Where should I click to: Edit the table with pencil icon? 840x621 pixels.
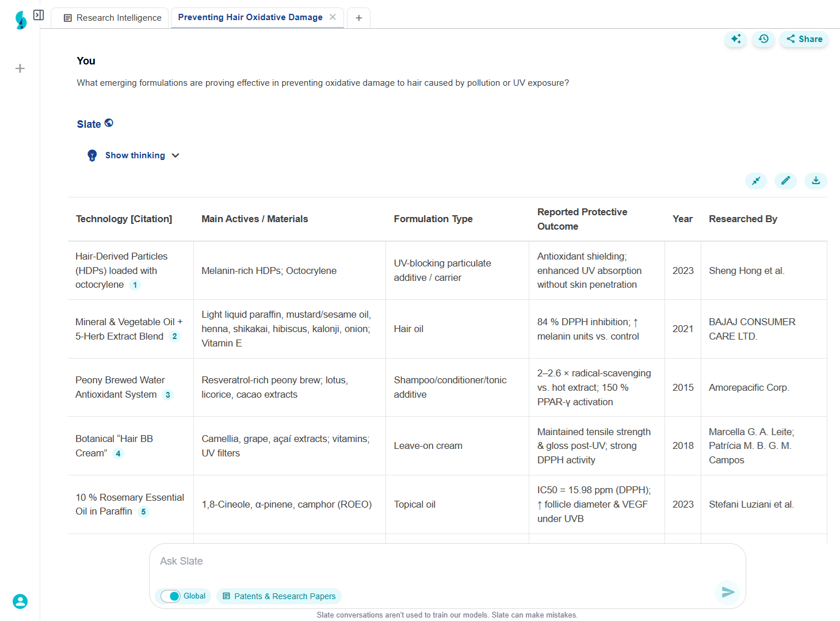point(785,181)
